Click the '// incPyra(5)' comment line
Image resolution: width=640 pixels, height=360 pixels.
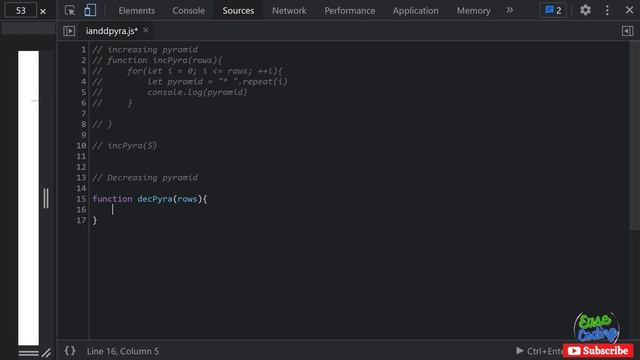point(124,146)
